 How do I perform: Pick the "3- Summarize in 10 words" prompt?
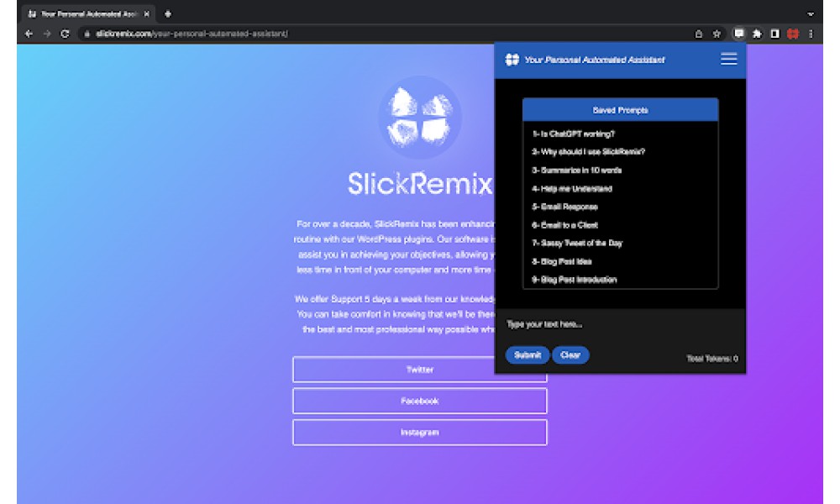[576, 171]
